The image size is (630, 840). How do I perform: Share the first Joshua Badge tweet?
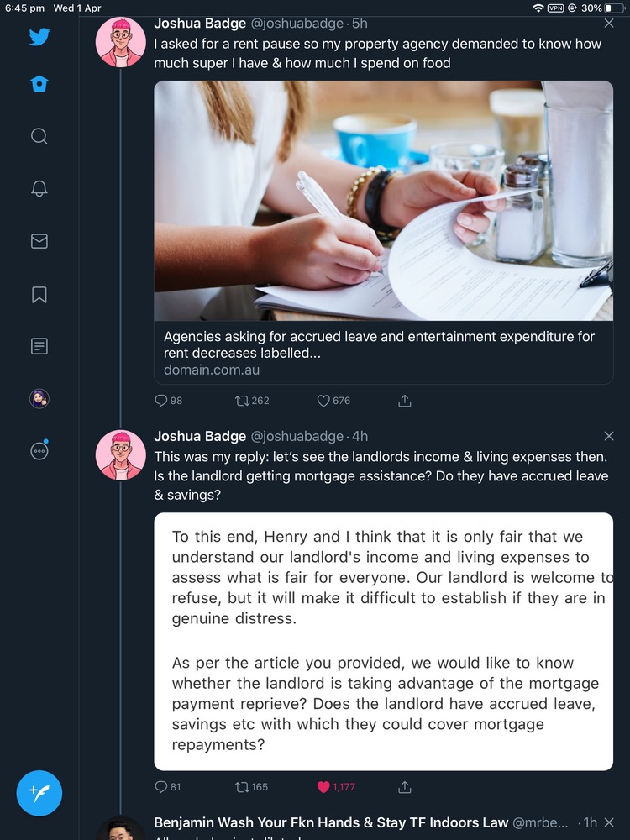[405, 401]
